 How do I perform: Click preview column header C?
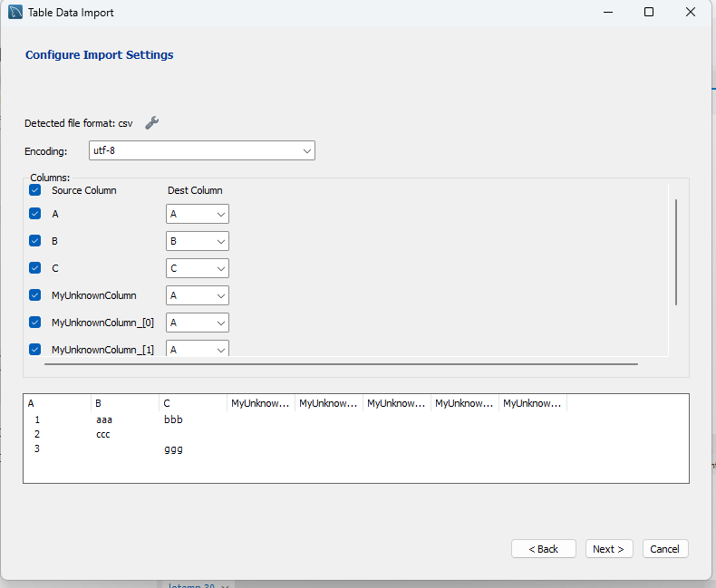[x=193, y=403]
